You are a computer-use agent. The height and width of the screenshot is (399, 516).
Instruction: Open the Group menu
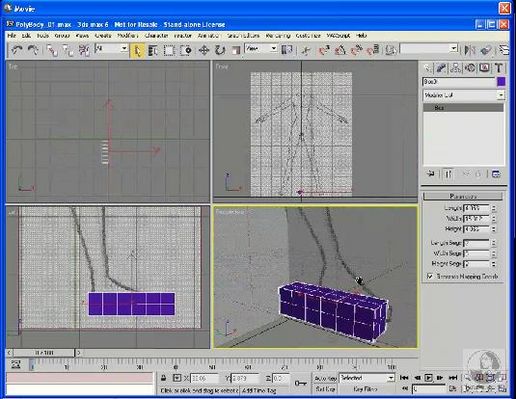pyautogui.click(x=62, y=35)
